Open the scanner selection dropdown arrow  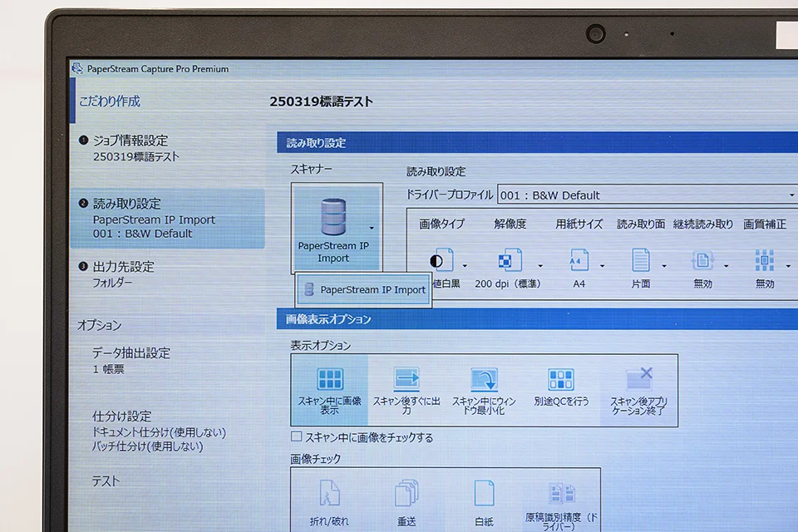tap(372, 228)
